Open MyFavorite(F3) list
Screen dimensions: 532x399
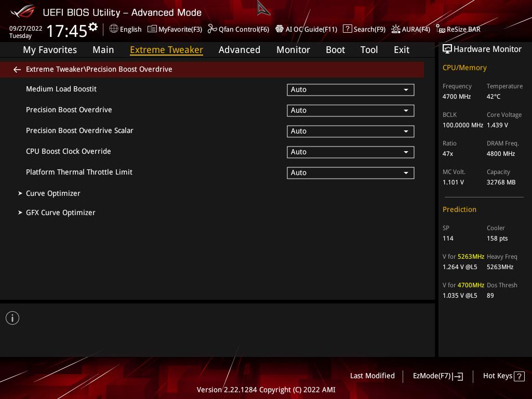[175, 29]
